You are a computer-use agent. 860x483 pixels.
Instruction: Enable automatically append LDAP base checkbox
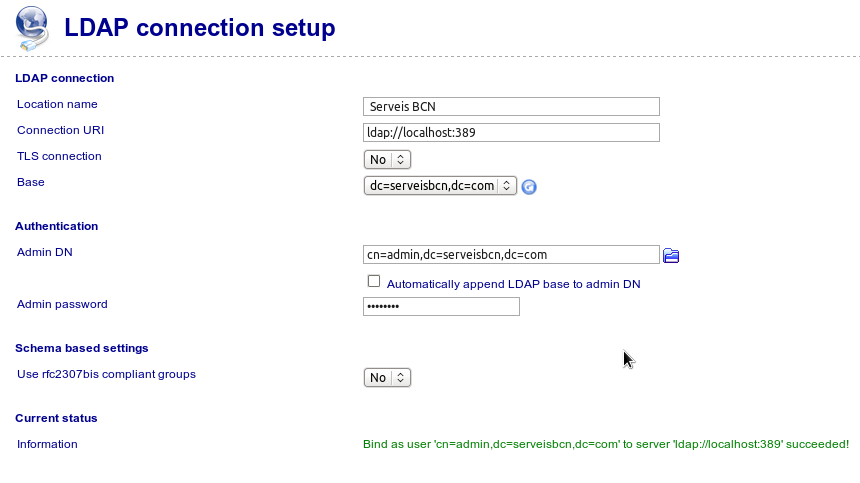tap(374, 282)
